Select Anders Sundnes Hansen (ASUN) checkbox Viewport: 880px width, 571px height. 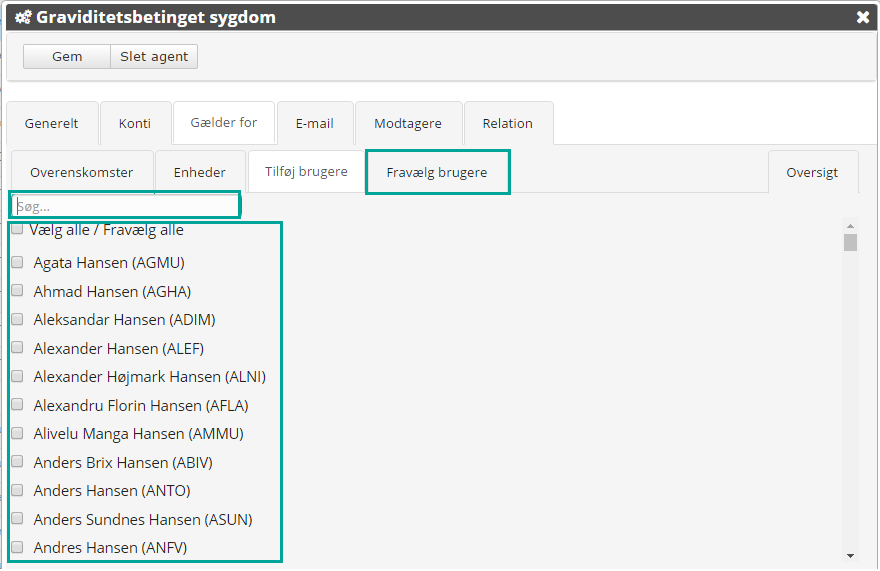[17, 519]
